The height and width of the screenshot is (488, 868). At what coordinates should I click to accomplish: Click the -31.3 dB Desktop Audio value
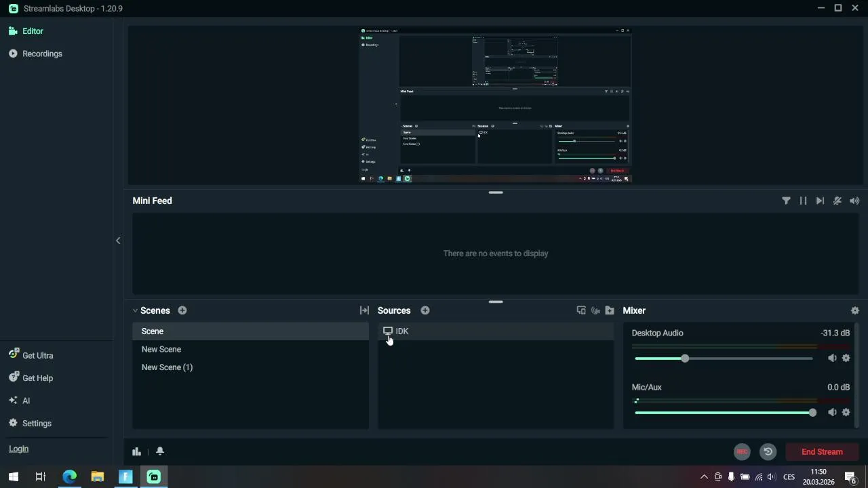[835, 333]
